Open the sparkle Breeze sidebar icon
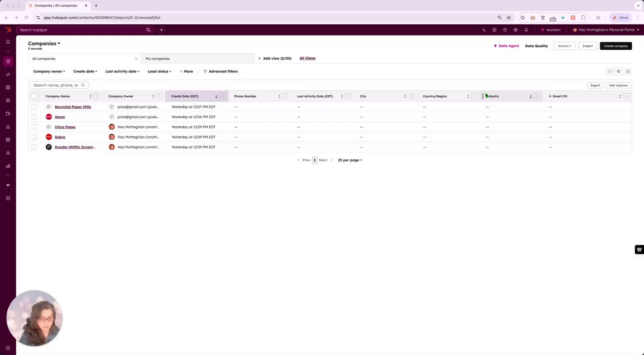The height and width of the screenshot is (355, 644). pyautogui.click(x=8, y=185)
